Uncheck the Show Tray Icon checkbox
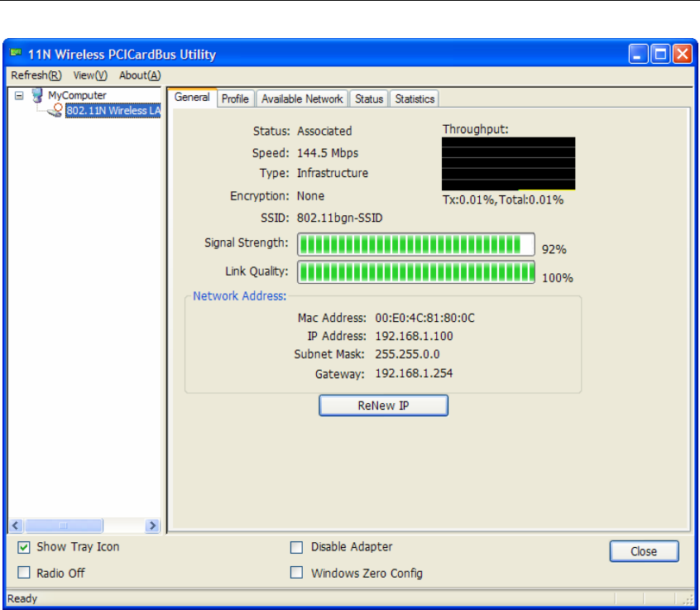The width and height of the screenshot is (700, 610). pos(24,547)
